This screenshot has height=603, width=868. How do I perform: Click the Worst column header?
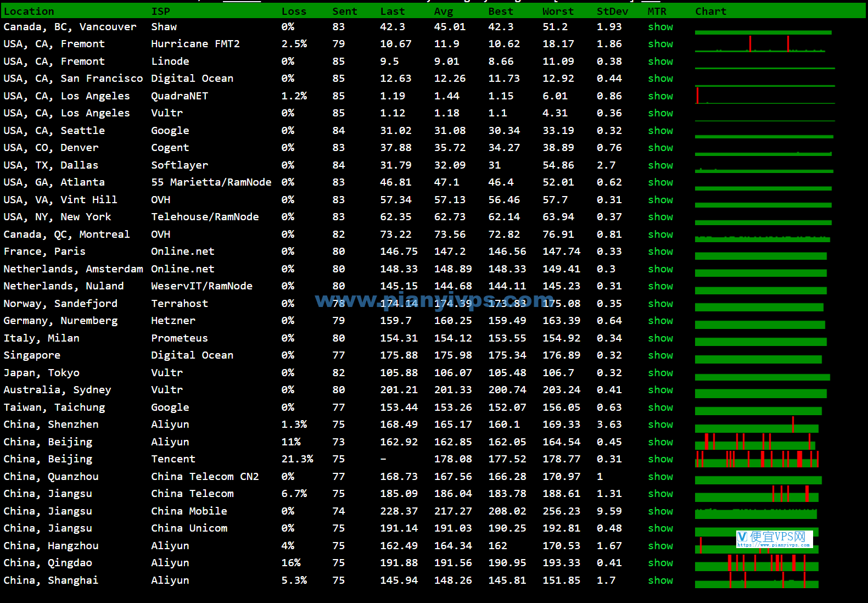point(558,12)
